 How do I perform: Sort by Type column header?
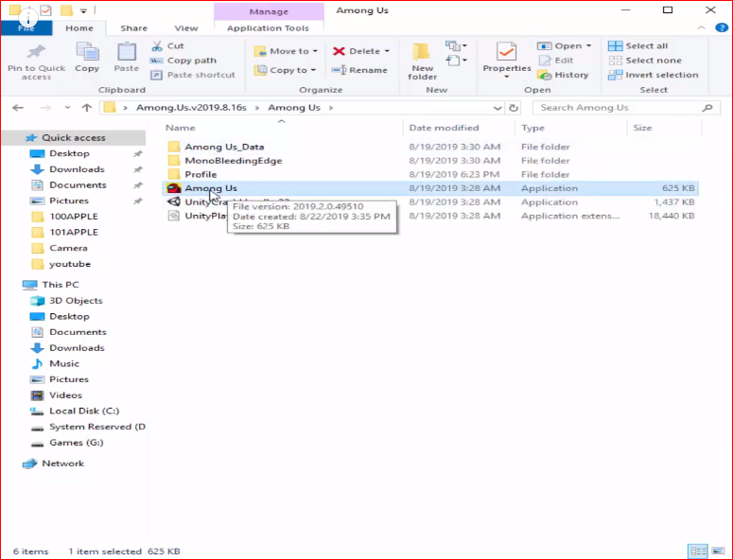point(532,128)
